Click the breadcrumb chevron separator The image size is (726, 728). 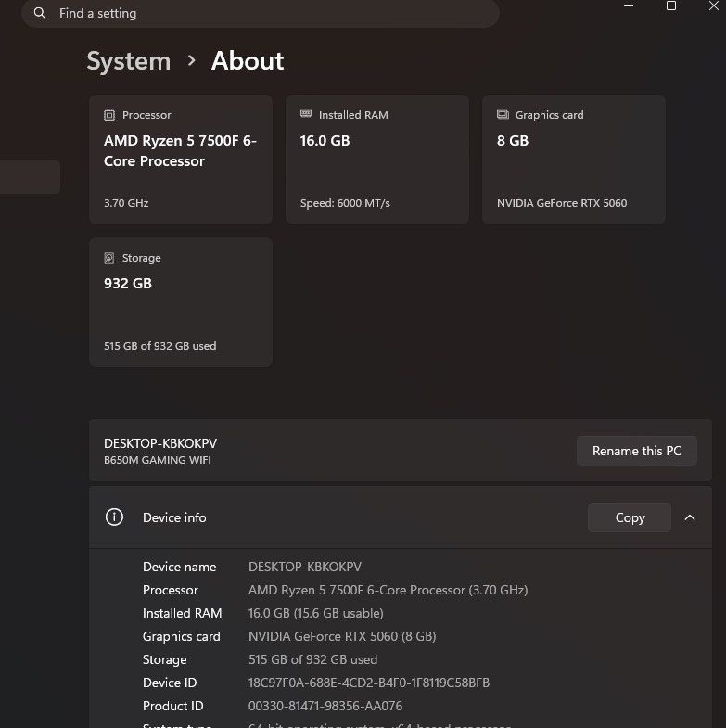click(191, 60)
